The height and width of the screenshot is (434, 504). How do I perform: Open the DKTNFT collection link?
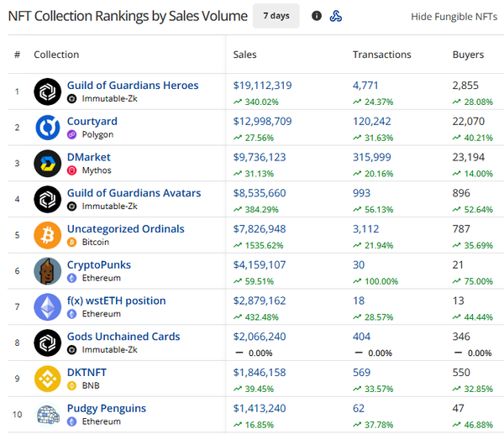[x=87, y=373]
